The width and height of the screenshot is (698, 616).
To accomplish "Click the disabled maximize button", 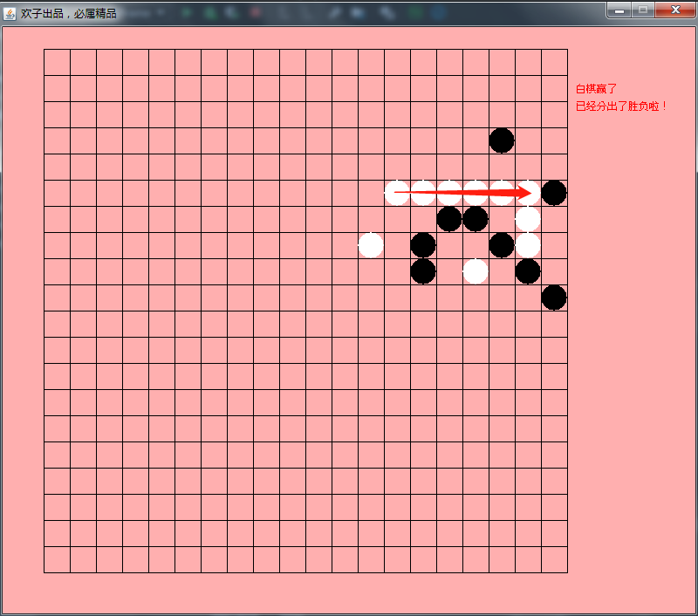I will tap(643, 10).
